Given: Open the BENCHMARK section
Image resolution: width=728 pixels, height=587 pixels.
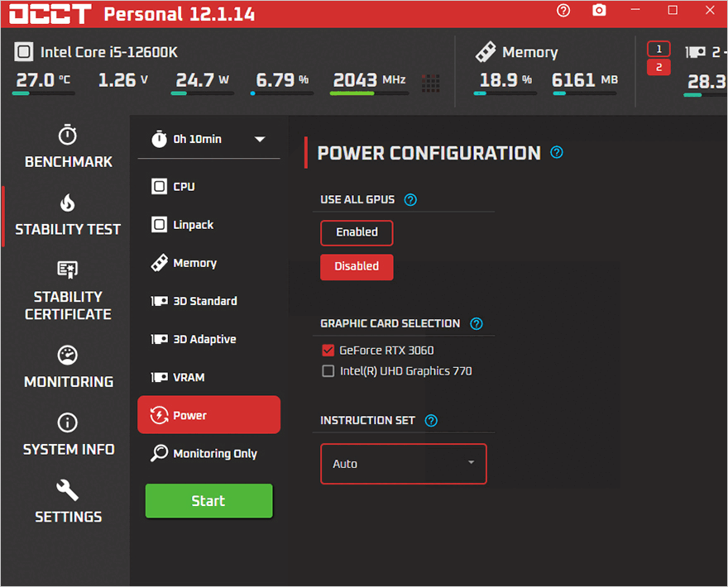Looking at the screenshot, I should [68, 146].
